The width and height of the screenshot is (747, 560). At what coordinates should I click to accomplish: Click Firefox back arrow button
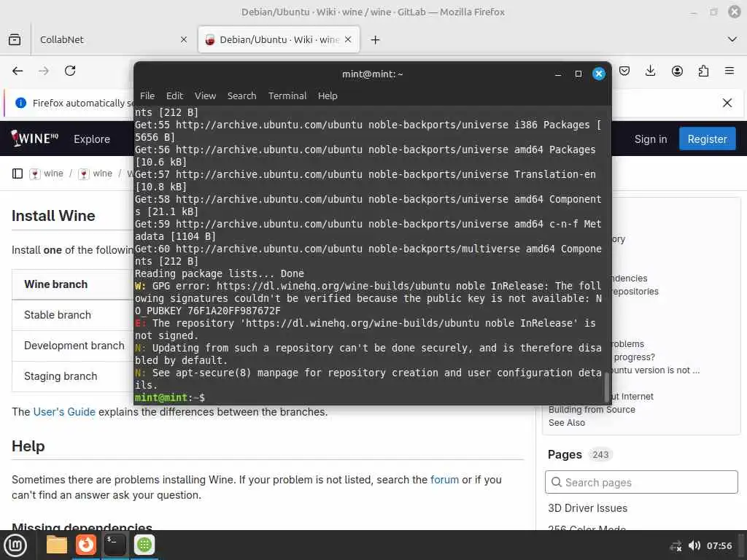pos(18,71)
